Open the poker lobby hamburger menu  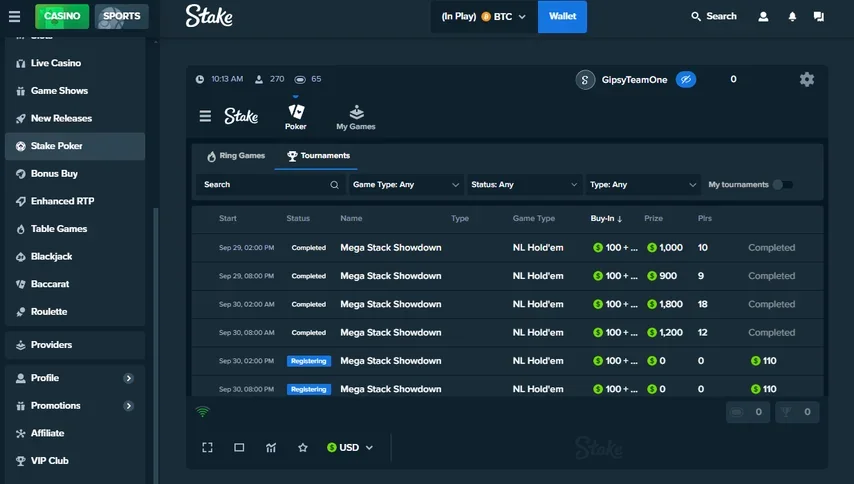205,116
